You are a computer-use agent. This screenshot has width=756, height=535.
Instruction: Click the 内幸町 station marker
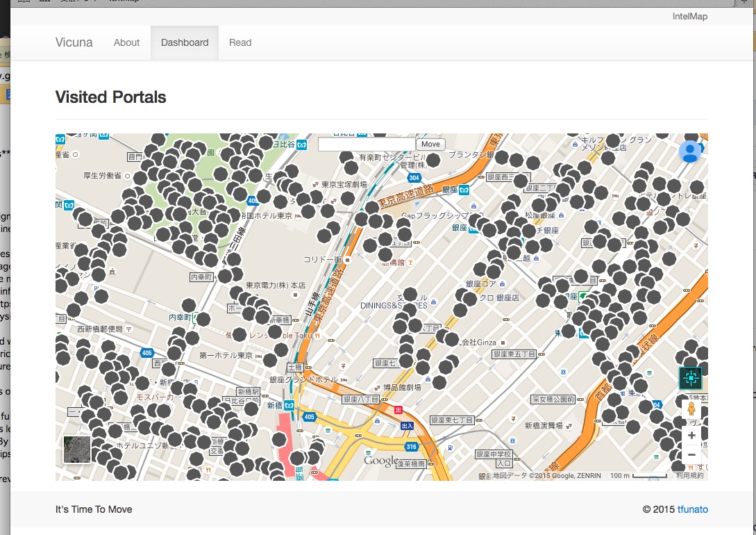pos(194,317)
